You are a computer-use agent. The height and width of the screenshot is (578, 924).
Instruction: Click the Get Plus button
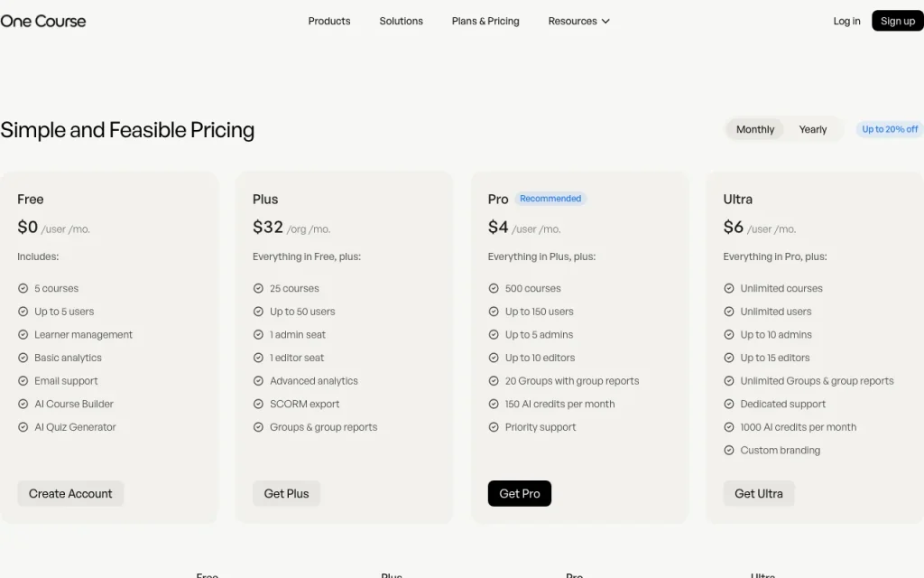click(286, 494)
